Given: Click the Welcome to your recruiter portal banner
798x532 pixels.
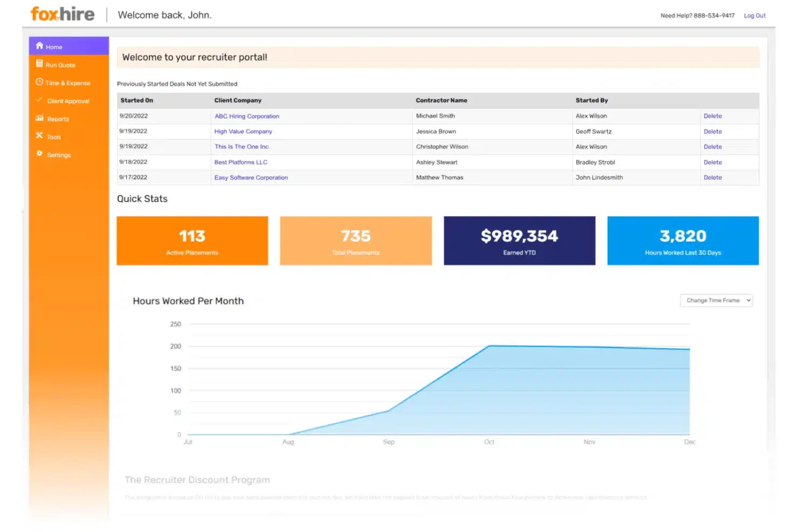Looking at the screenshot, I should click(x=438, y=57).
